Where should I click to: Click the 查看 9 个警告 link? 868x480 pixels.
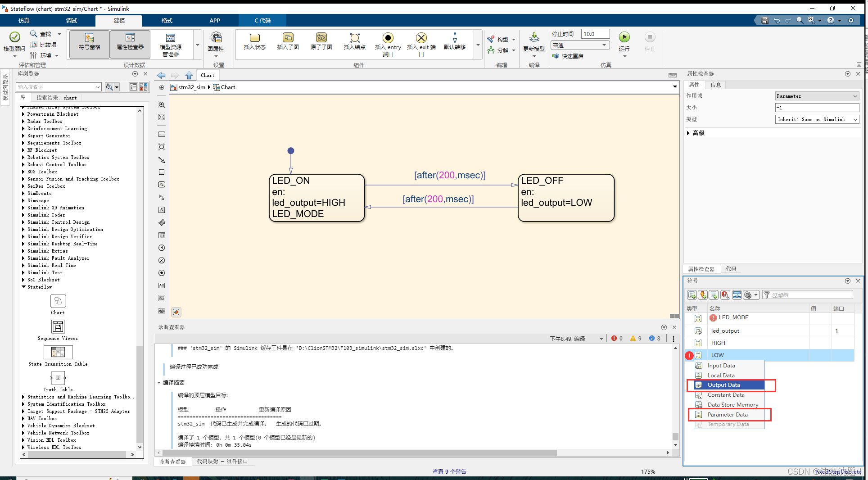coord(449,471)
